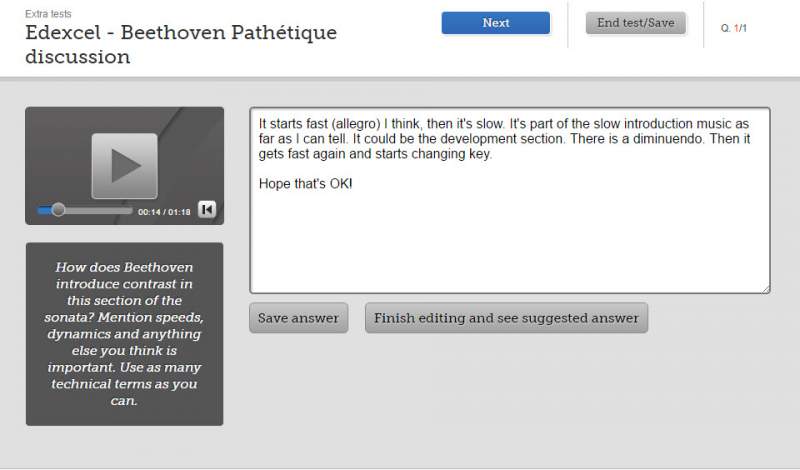Click the 'Extra tests' label
The image size is (800, 470).
48,14
